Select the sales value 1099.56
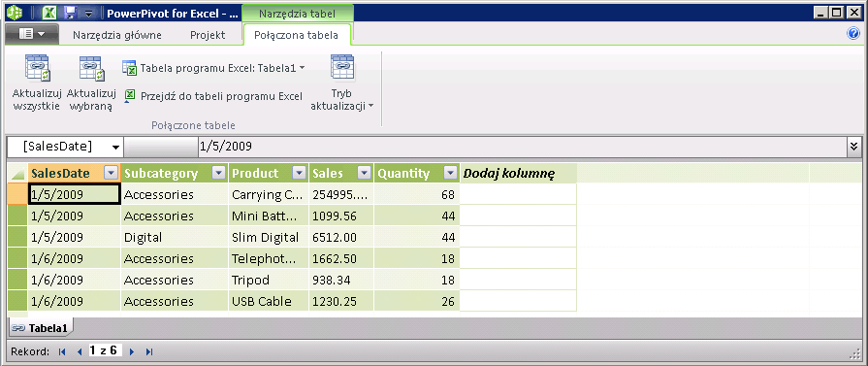This screenshot has height=366, width=868. pos(341,216)
